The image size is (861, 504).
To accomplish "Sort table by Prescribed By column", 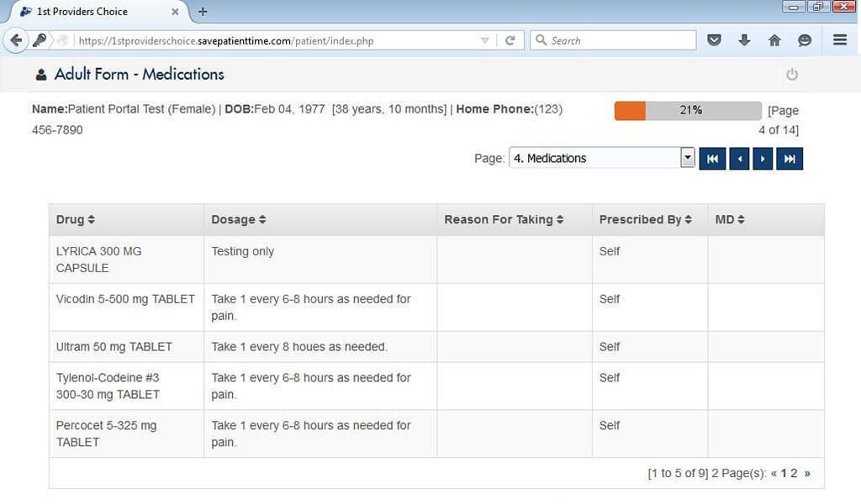I will 645,220.
